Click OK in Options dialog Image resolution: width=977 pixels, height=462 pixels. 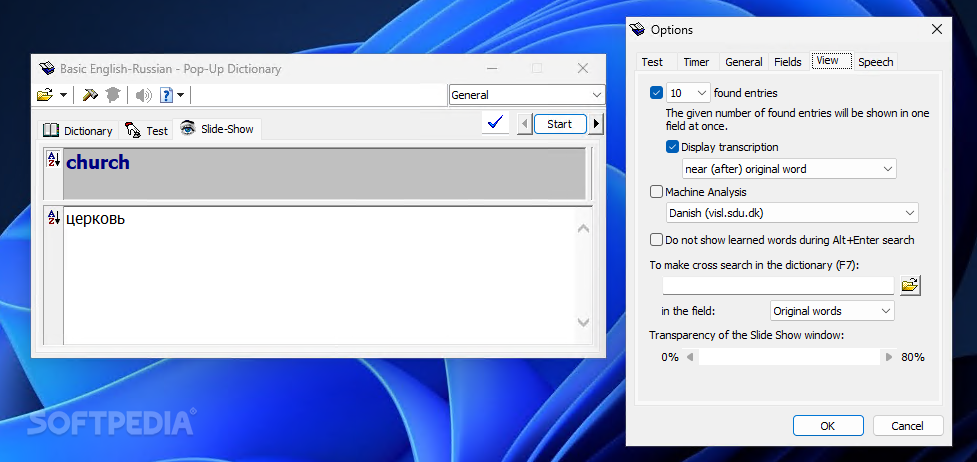828,426
